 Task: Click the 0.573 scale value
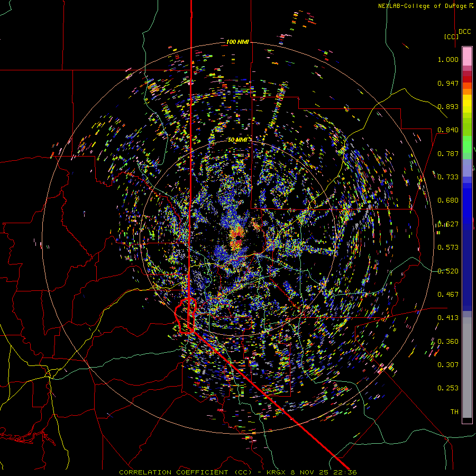pos(448,248)
